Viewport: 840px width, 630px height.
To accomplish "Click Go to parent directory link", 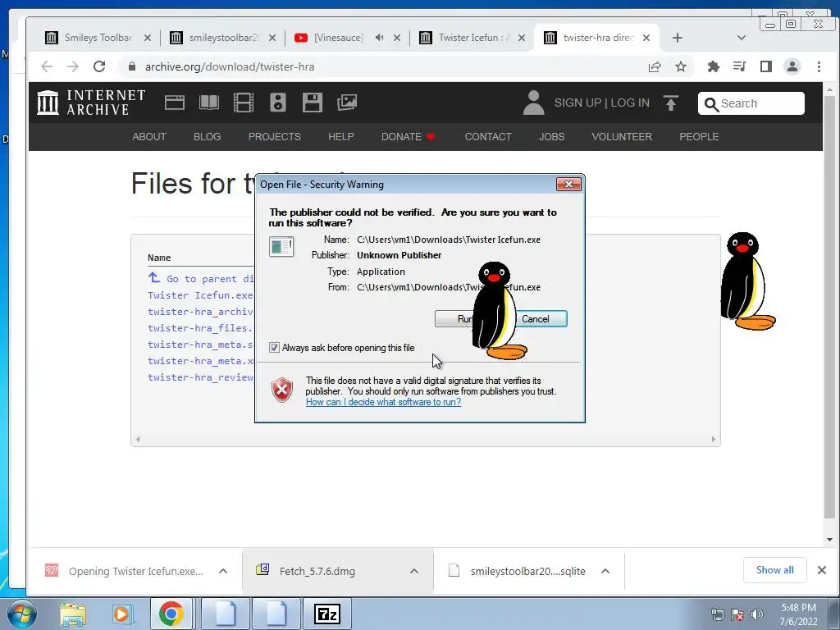I will coord(201,279).
